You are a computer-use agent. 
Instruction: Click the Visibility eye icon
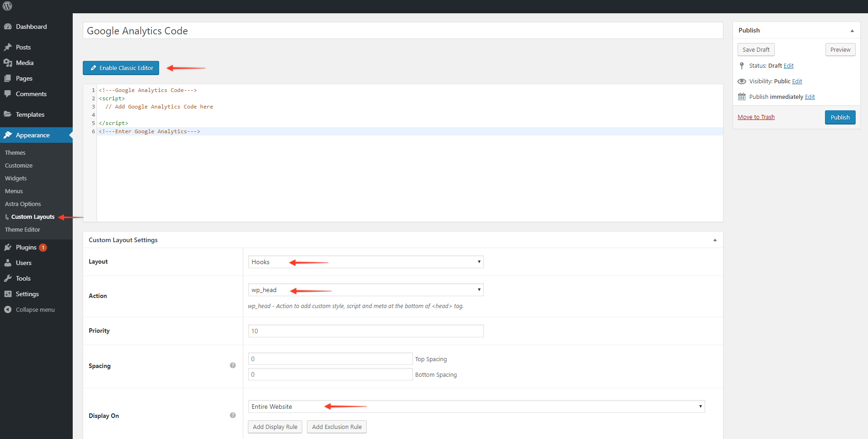pos(742,81)
